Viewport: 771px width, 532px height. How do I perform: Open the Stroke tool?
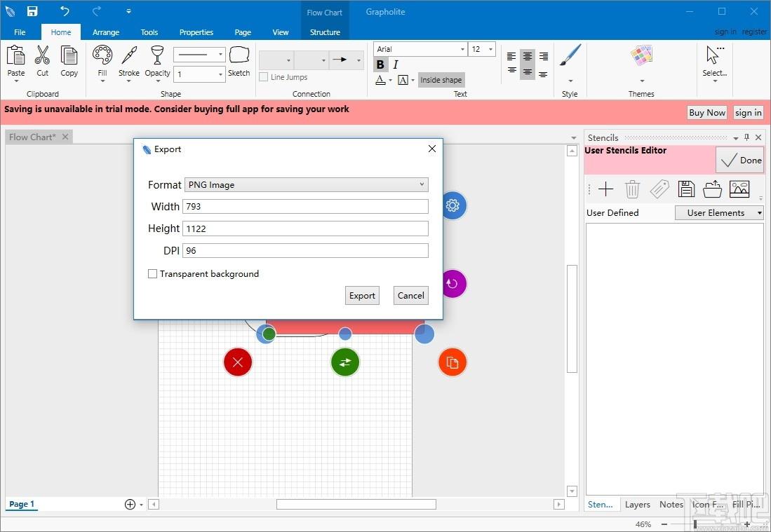pyautogui.click(x=129, y=63)
